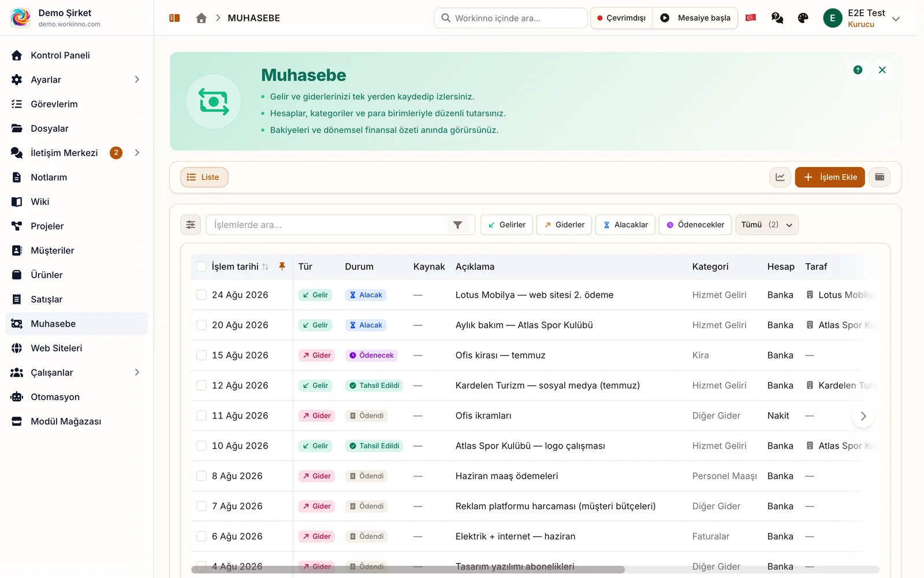The image size is (924, 578).
Task: Click the İletişim Merkezi chat icon
Action: [x=17, y=153]
